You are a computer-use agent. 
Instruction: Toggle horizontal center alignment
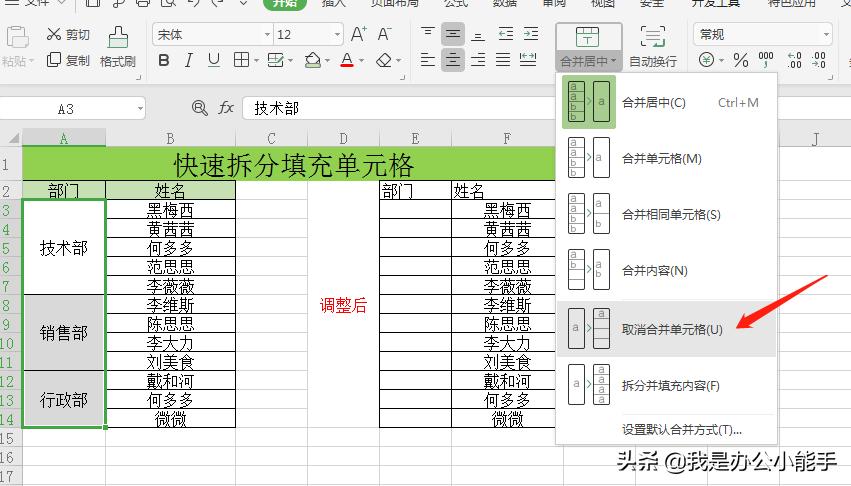(x=453, y=59)
